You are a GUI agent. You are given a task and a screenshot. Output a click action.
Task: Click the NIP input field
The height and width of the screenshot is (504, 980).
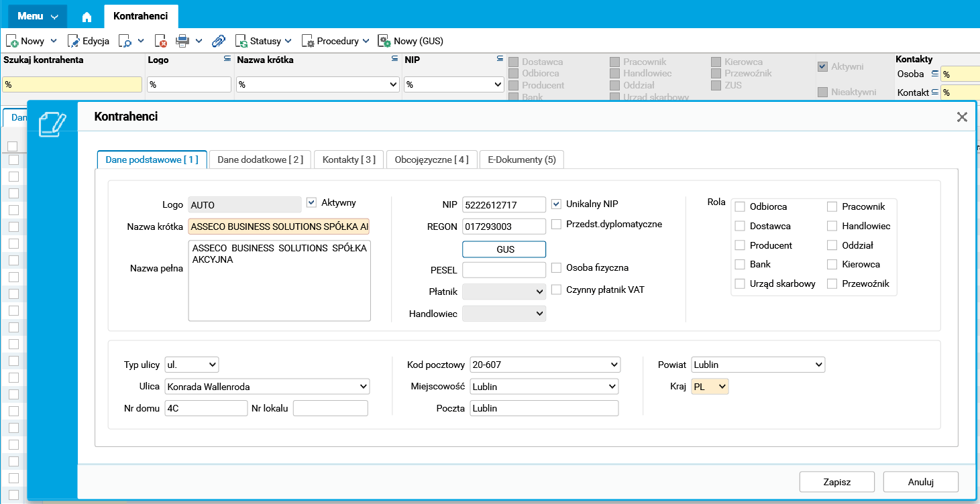pyautogui.click(x=504, y=204)
